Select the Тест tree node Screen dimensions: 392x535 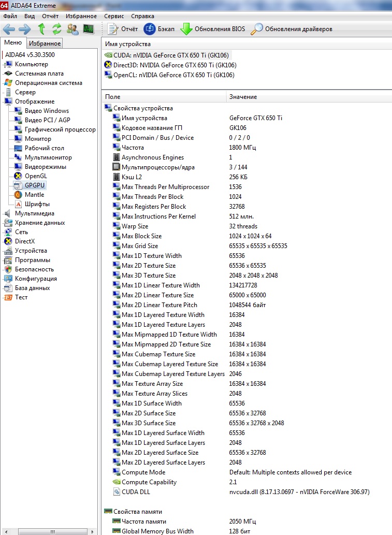pos(21,297)
